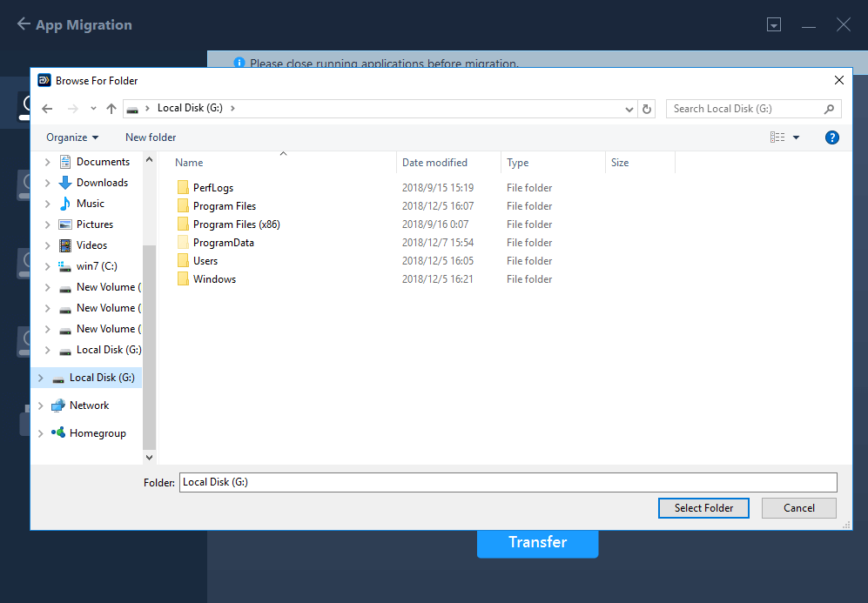Image resolution: width=868 pixels, height=603 pixels.
Task: Click the back navigation arrow in the dialog
Action: (48, 109)
